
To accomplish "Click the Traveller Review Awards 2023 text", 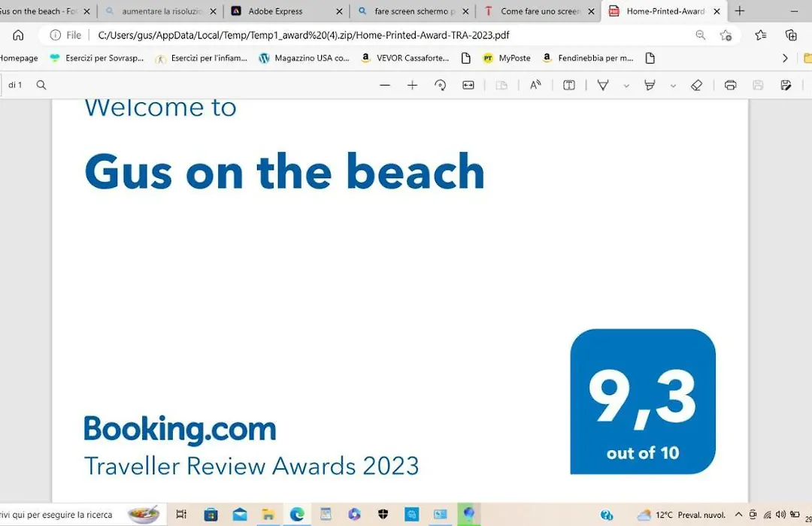I will click(x=251, y=465).
